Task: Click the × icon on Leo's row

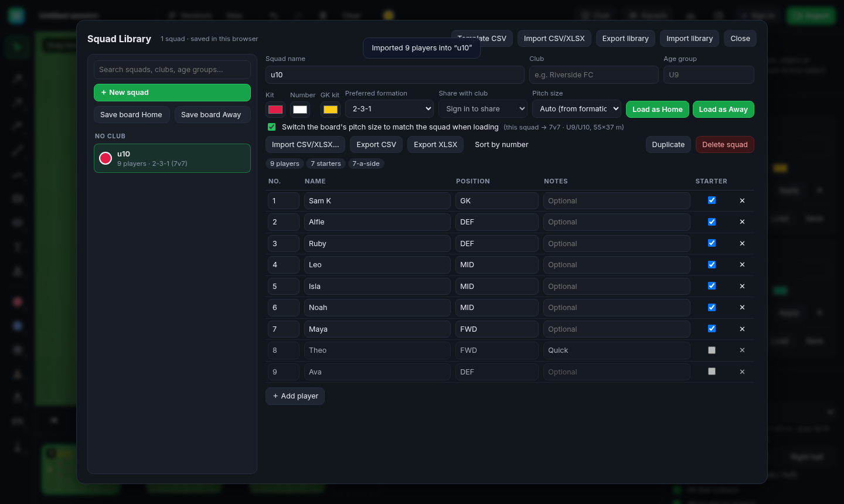Action: (x=742, y=264)
